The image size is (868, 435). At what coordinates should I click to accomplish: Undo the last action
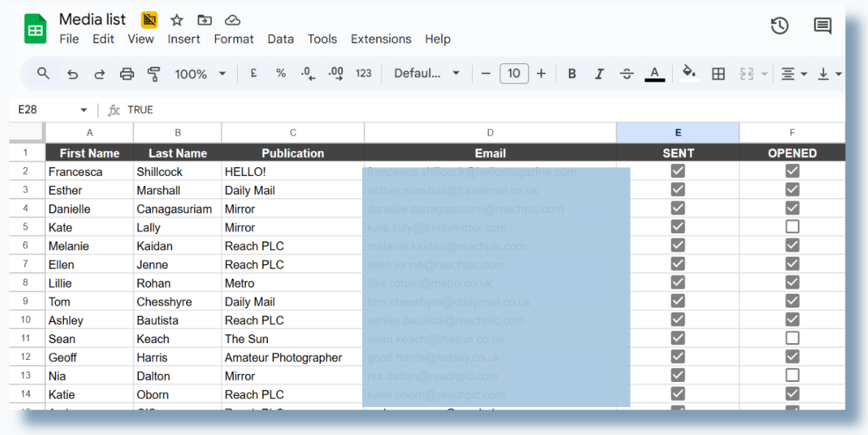pos(73,74)
